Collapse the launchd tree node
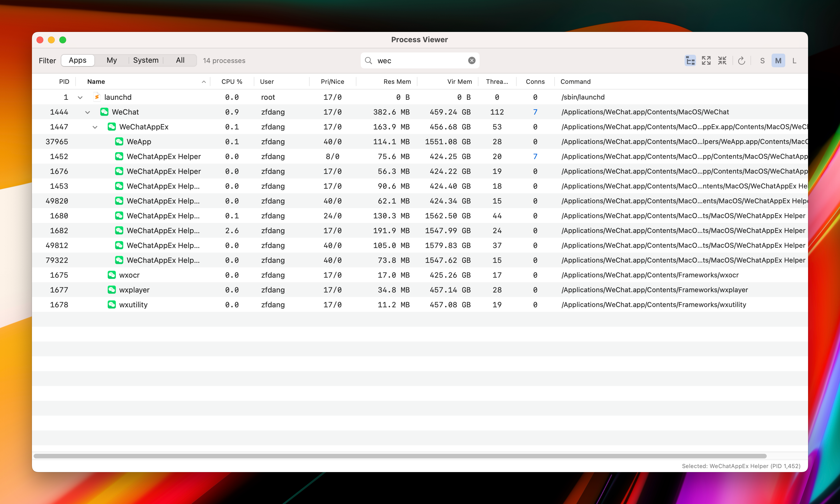This screenshot has height=504, width=840. [x=80, y=97]
